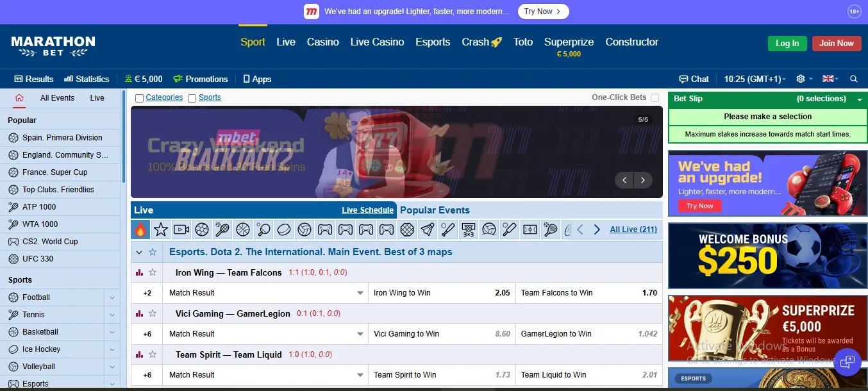The height and width of the screenshot is (391, 868).
Task: Open the Live Schedule link
Action: click(367, 210)
